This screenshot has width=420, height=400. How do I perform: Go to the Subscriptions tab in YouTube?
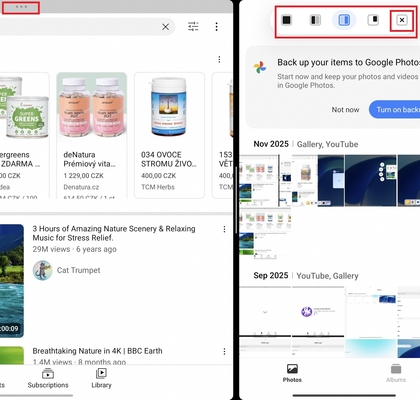48,379
